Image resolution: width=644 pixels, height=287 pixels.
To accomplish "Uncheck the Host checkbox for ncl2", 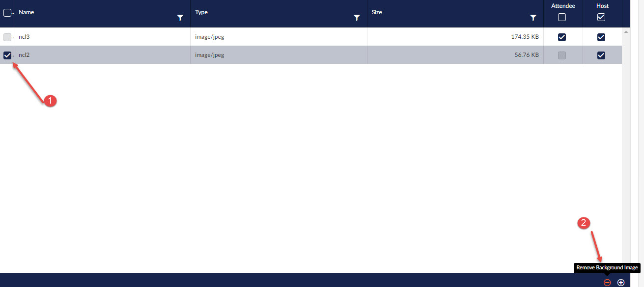I will (x=601, y=55).
